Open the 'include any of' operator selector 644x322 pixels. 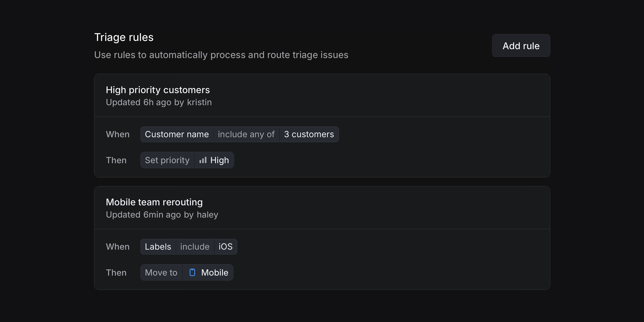246,134
